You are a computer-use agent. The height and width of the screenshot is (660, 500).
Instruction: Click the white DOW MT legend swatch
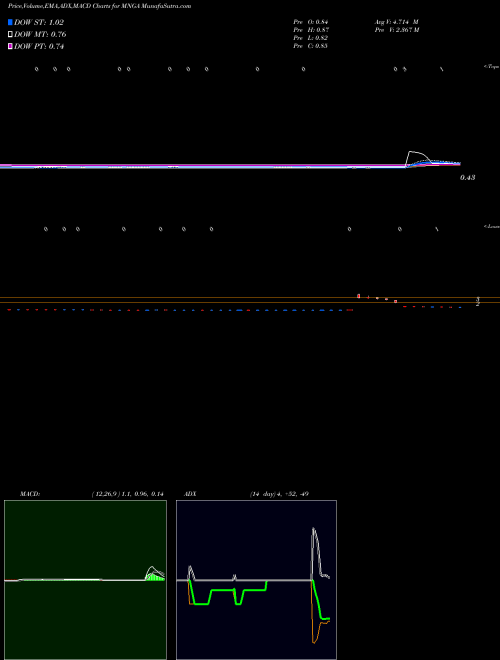click(11, 34)
